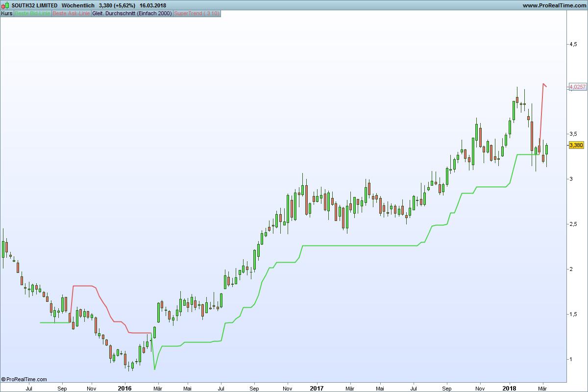Screen dimensions: 588x392
Task: Select the Beste Ask-Linie legend tab
Action: 71,13
